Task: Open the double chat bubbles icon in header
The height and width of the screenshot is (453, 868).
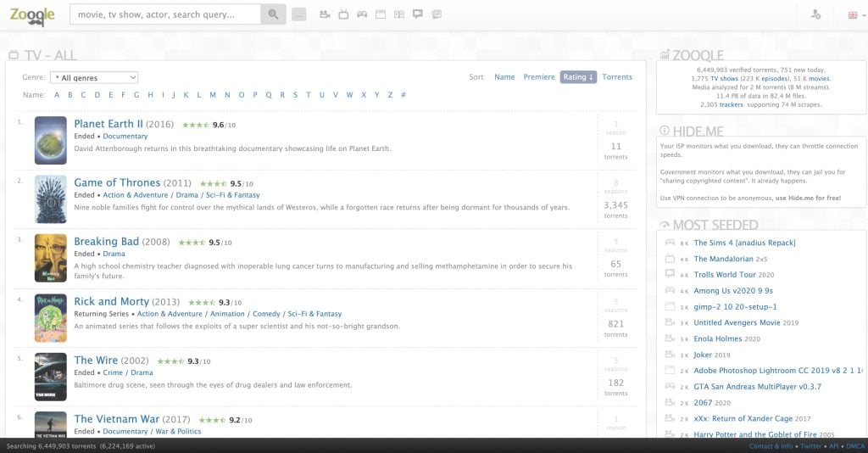Action: [437, 14]
